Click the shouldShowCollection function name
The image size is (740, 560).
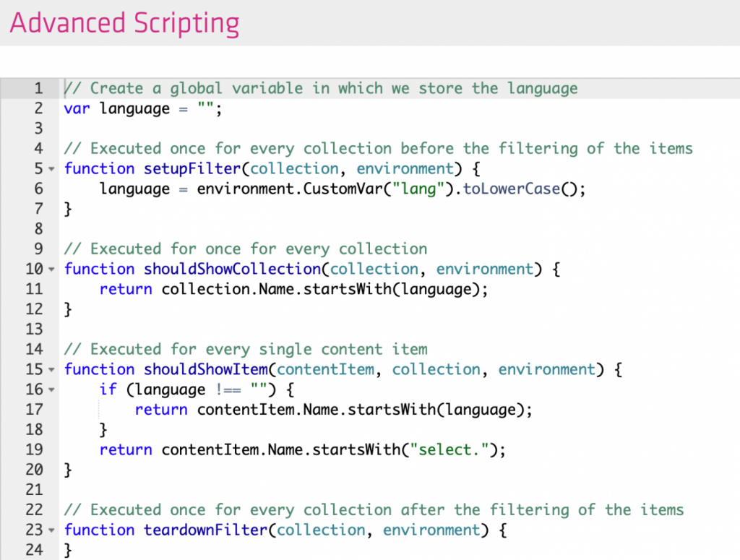click(x=233, y=270)
